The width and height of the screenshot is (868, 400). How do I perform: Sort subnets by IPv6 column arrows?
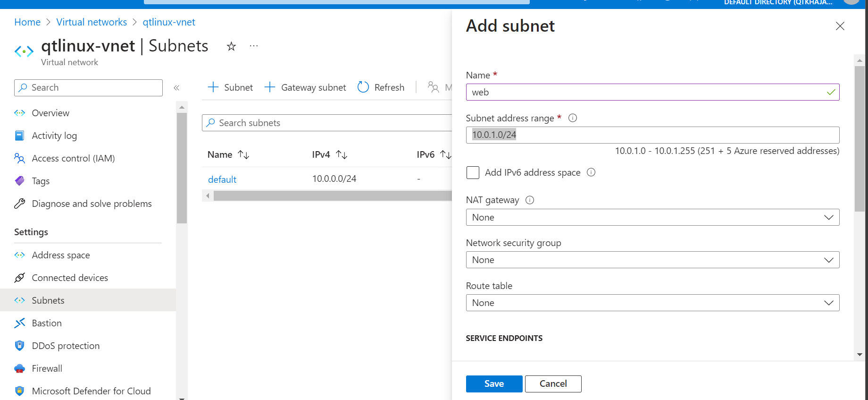[446, 154]
